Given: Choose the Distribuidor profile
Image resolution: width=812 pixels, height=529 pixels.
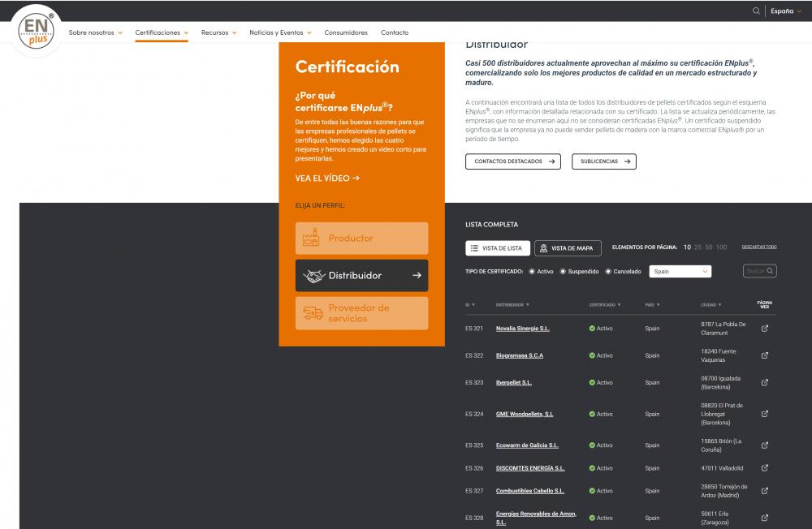Looking at the screenshot, I should tap(361, 275).
